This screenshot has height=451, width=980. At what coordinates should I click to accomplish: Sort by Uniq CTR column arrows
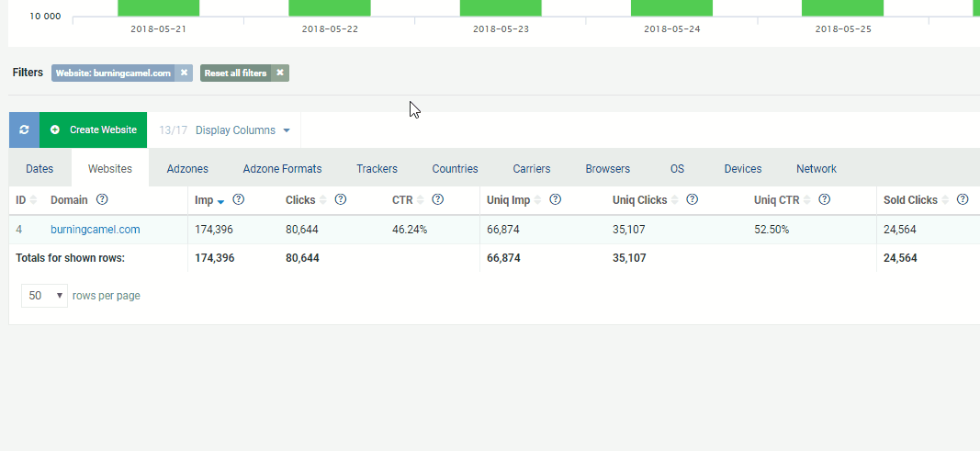[x=806, y=200]
